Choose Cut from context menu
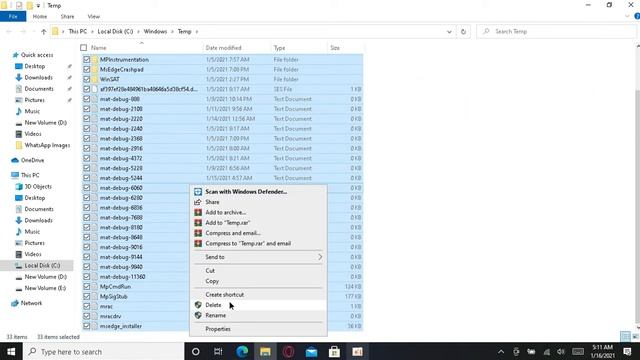The width and height of the screenshot is (640, 360). pos(258,271)
